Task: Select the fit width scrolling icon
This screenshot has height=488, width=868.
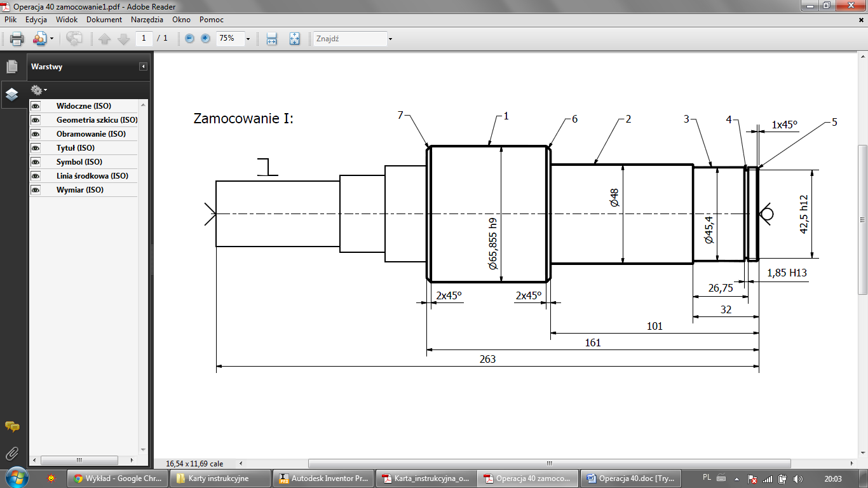Action: [x=272, y=39]
